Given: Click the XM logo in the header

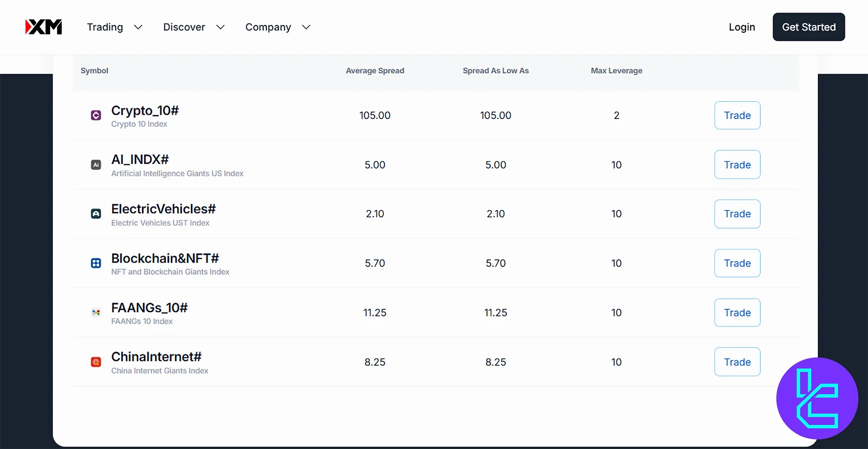Looking at the screenshot, I should [43, 27].
